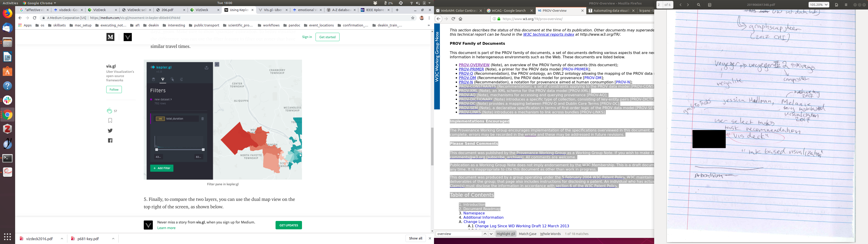This screenshot has width=868, height=244.
Task: Click the overview find text field
Action: 458,234
